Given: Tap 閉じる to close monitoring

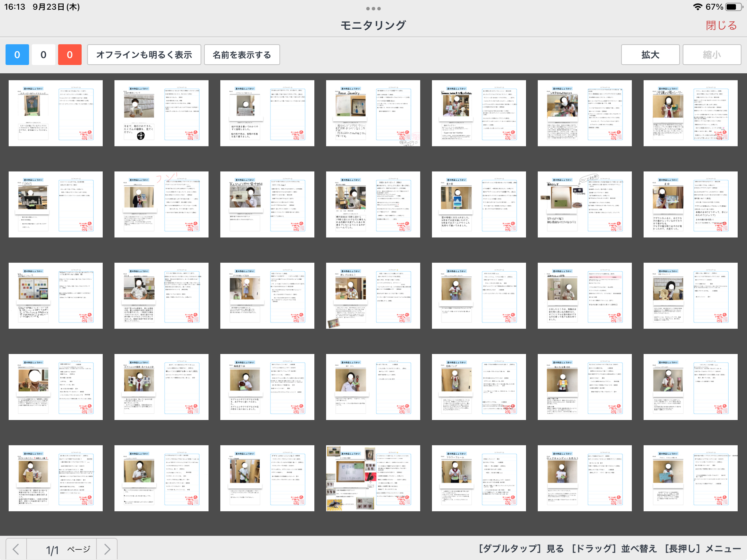Looking at the screenshot, I should pyautogui.click(x=721, y=25).
